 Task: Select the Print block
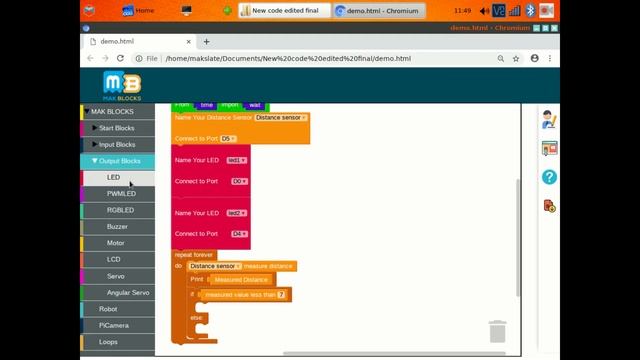[196, 279]
